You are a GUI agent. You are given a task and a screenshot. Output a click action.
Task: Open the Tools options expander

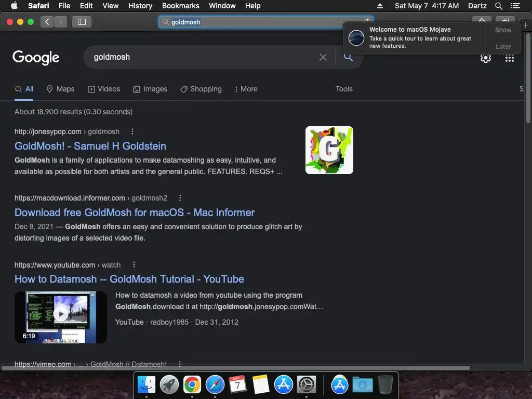click(344, 89)
